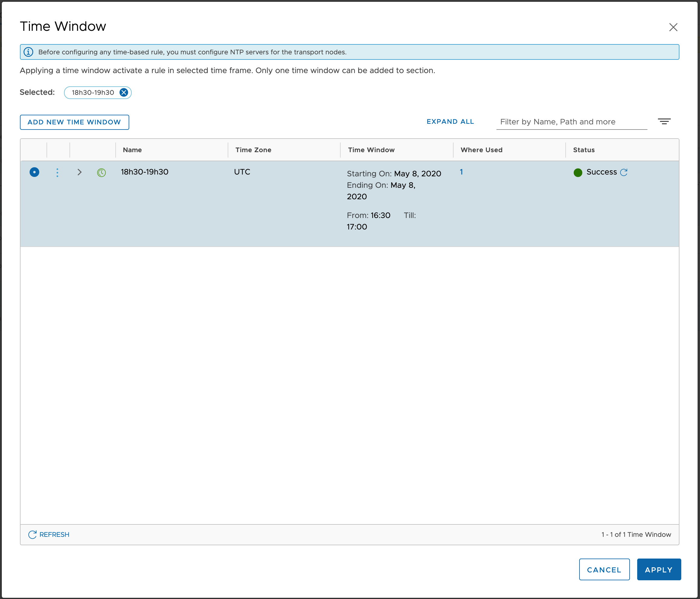Click the Time Zone column header
This screenshot has width=700, height=599.
point(253,150)
